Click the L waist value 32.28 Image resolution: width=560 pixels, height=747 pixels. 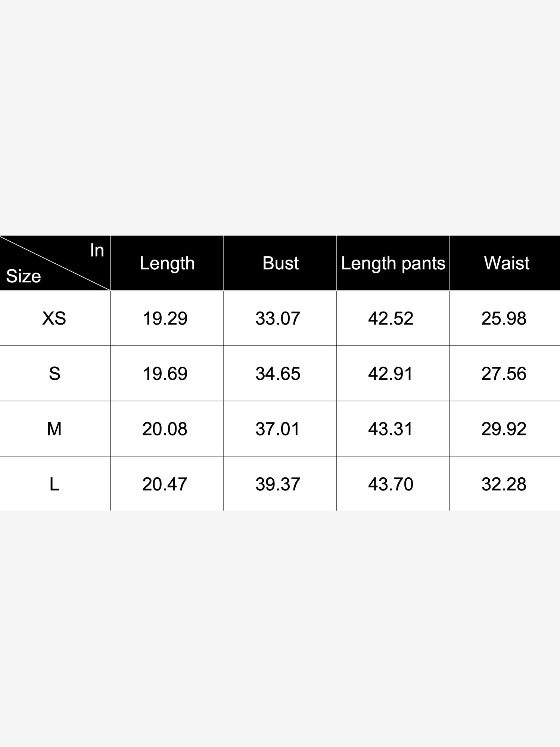(504, 484)
